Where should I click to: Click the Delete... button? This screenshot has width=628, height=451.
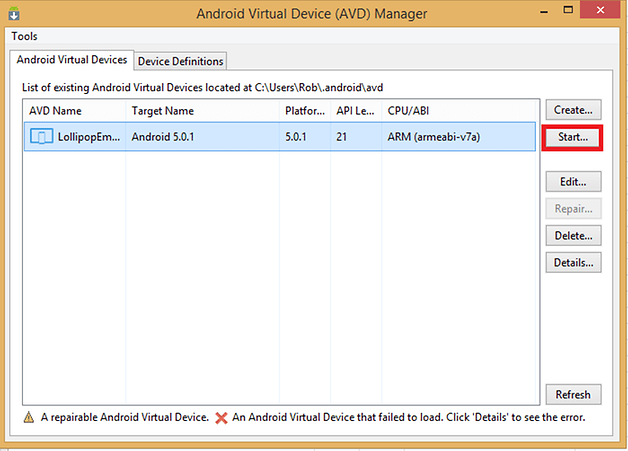tap(573, 236)
